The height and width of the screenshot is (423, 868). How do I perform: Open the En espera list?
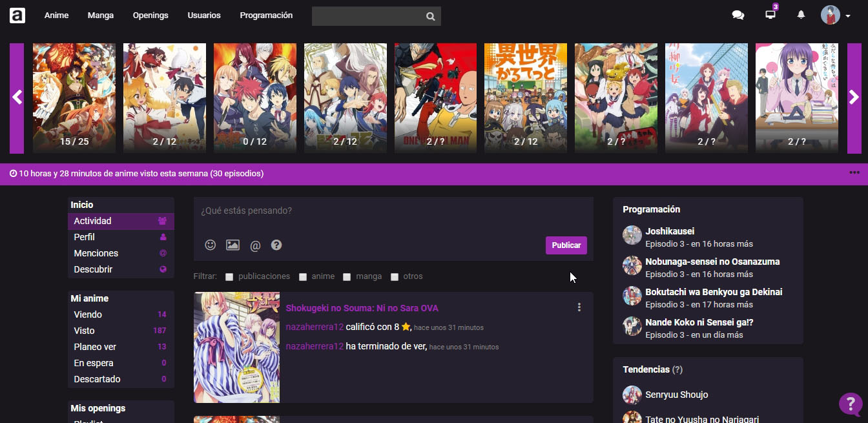(x=121, y=364)
